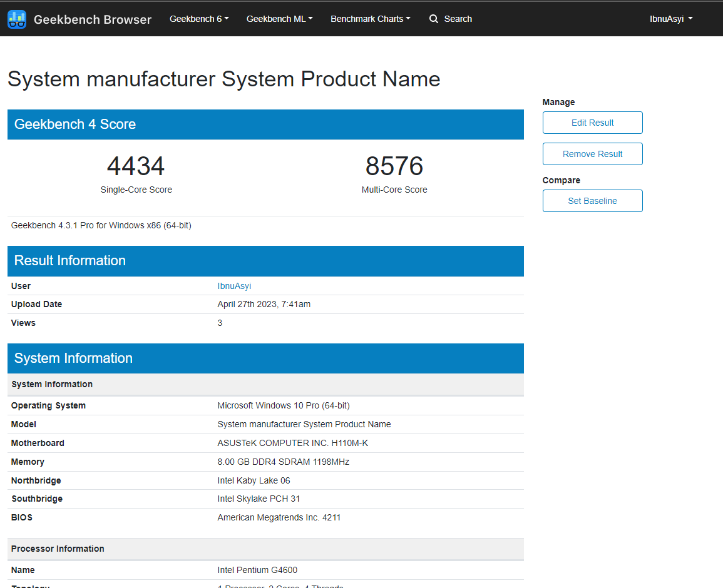
Task: Click the Edit Result button
Action: coord(593,123)
